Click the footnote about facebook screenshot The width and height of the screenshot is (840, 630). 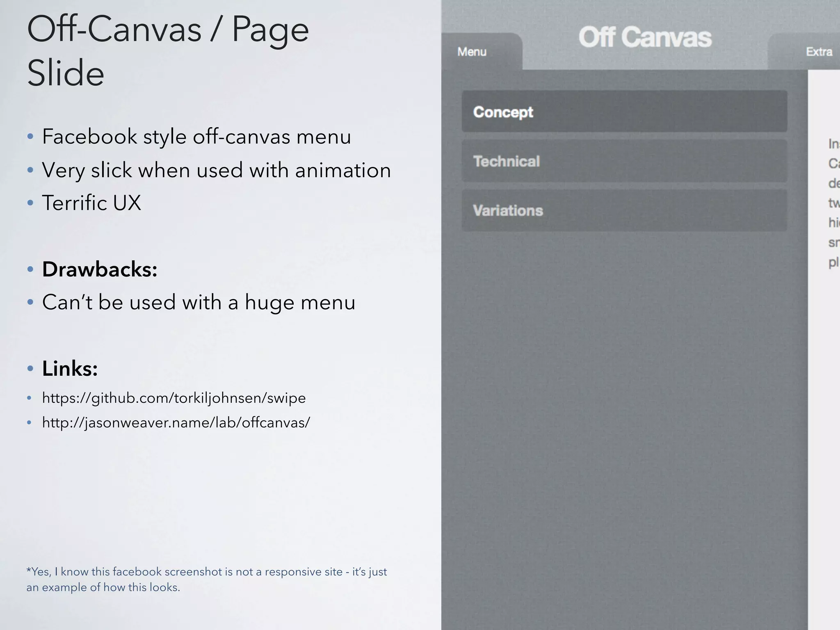tap(207, 580)
